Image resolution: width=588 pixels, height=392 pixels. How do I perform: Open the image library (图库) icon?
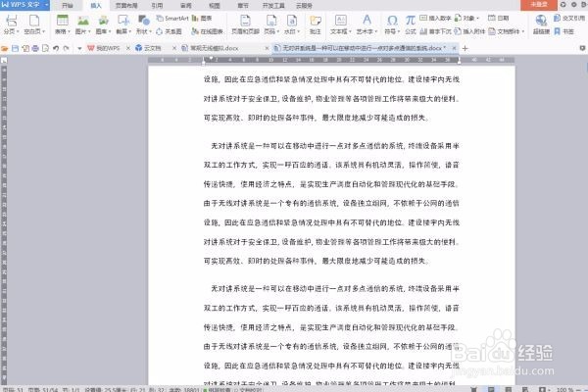(x=103, y=20)
